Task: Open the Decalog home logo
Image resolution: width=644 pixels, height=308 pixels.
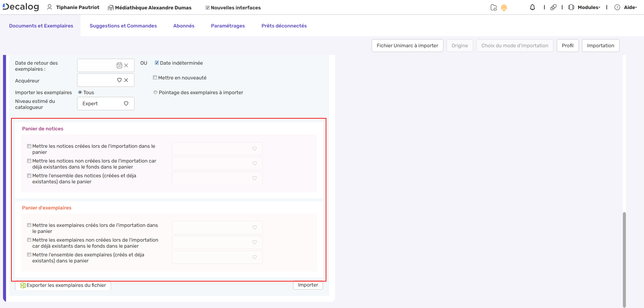Action: point(20,7)
